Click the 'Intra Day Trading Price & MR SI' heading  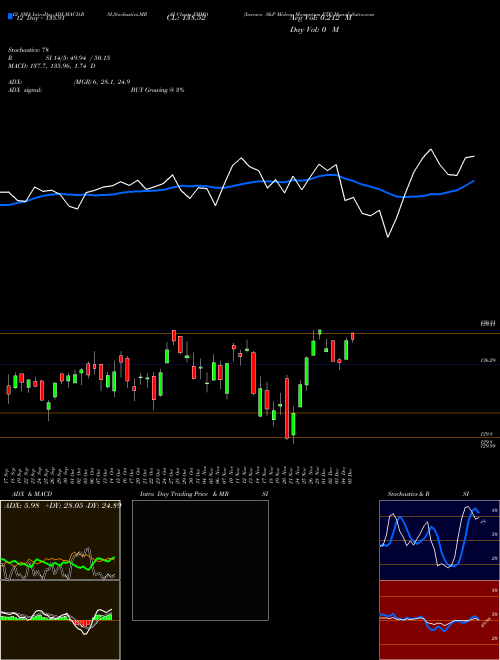point(204,494)
